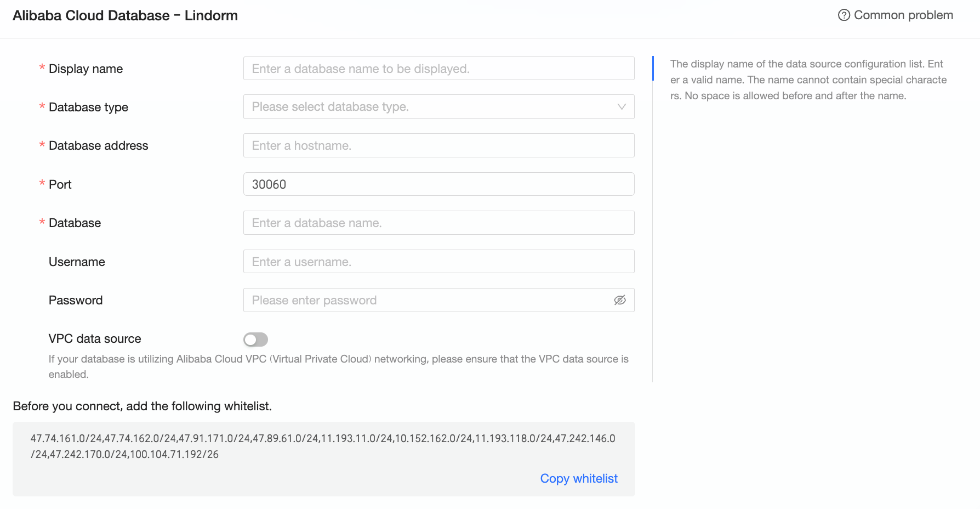Click the whitelist IP address text block
Image resolution: width=980 pixels, height=509 pixels.
click(323, 446)
